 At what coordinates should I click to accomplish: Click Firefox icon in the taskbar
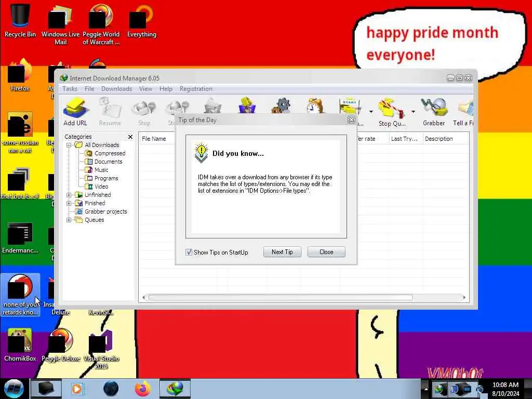click(143, 389)
